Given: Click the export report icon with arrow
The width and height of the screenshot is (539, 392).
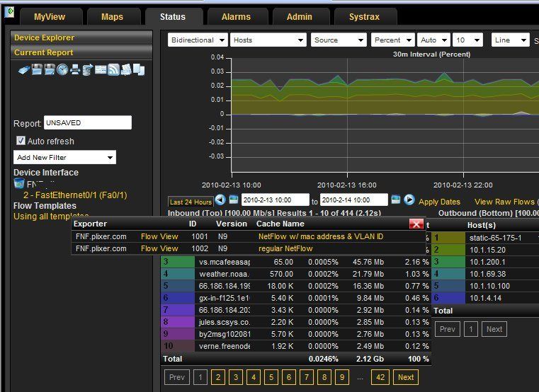Looking at the screenshot, I should coord(88,70).
